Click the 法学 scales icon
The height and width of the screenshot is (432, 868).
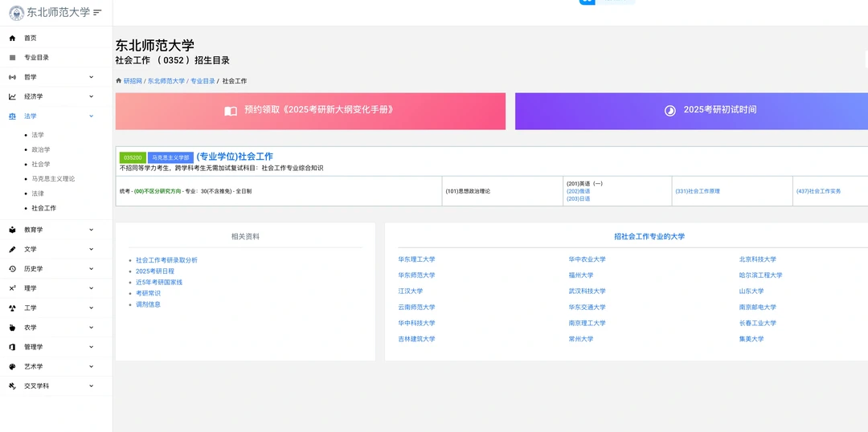click(12, 116)
